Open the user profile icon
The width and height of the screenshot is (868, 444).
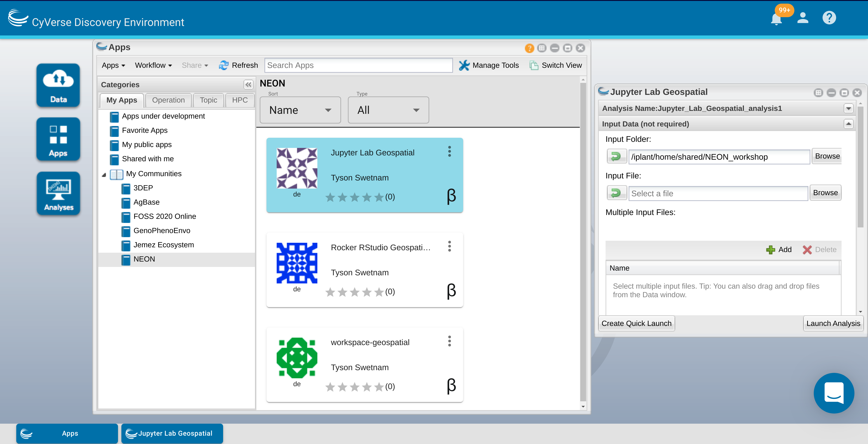tap(803, 18)
